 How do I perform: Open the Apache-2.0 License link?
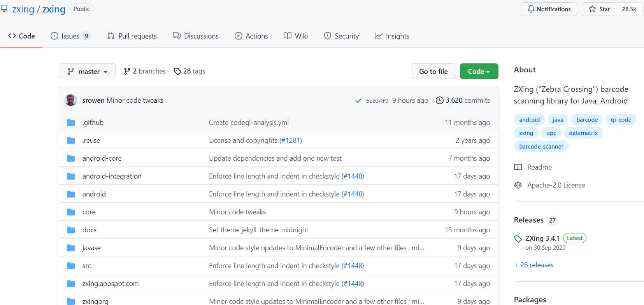tap(556, 185)
